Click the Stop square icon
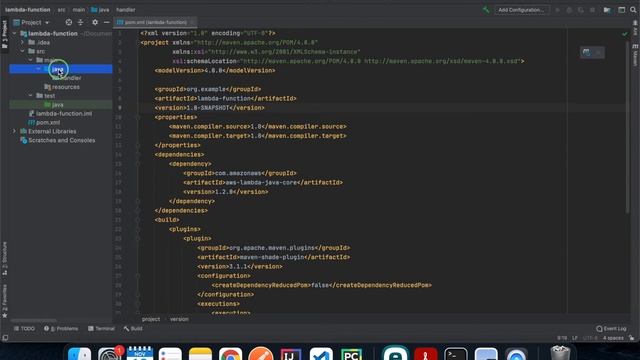This screenshot has width=640, height=360. (592, 10)
